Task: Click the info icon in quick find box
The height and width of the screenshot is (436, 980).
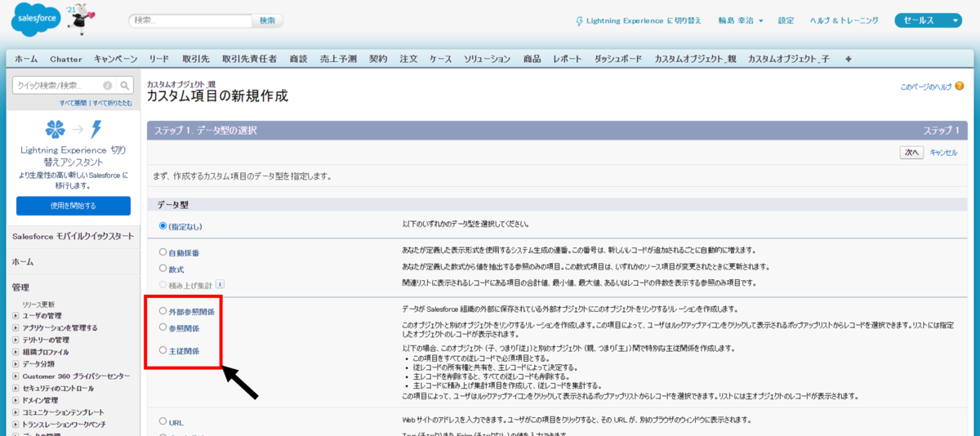Action: point(108,85)
